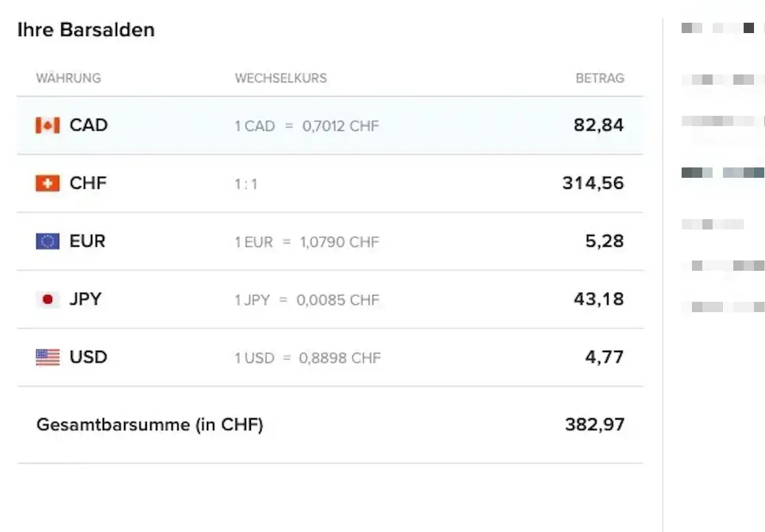Select the JPY currency label

[x=85, y=299]
